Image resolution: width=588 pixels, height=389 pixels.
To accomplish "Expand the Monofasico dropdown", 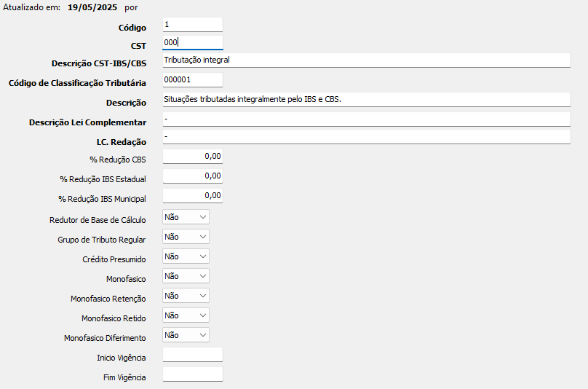I will 186,276.
